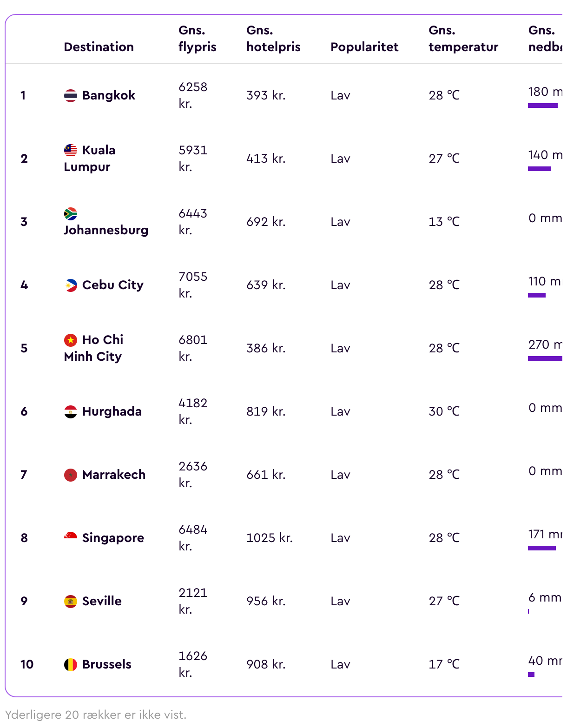Click the Philippines flag beside Cebu City
567x728 pixels.
[71, 285]
